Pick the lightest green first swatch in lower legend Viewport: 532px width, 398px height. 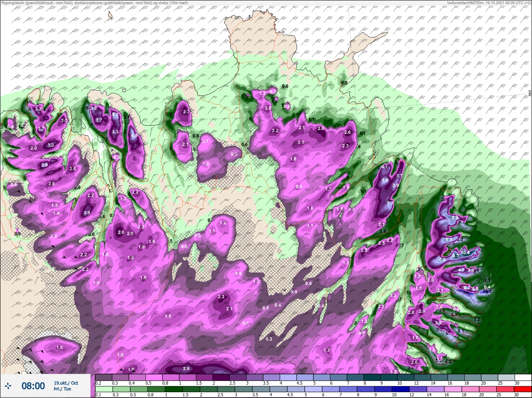[103, 389]
